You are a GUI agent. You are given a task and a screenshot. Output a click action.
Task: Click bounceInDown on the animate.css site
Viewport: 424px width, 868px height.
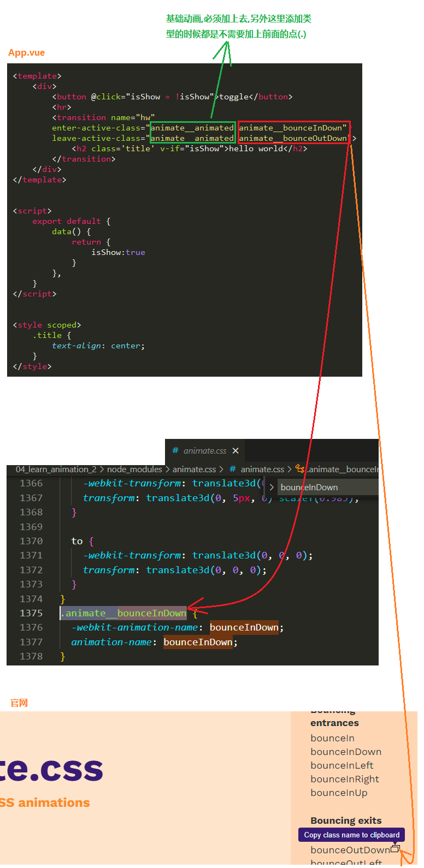click(346, 752)
